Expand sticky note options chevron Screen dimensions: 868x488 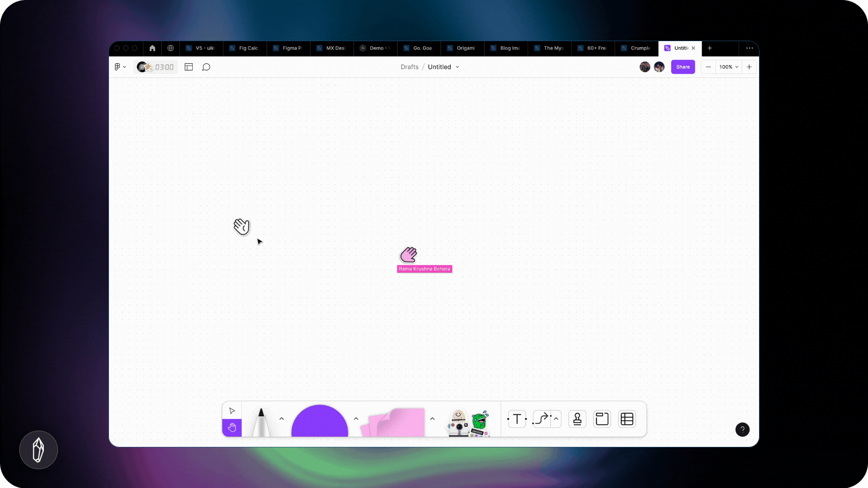tap(433, 419)
